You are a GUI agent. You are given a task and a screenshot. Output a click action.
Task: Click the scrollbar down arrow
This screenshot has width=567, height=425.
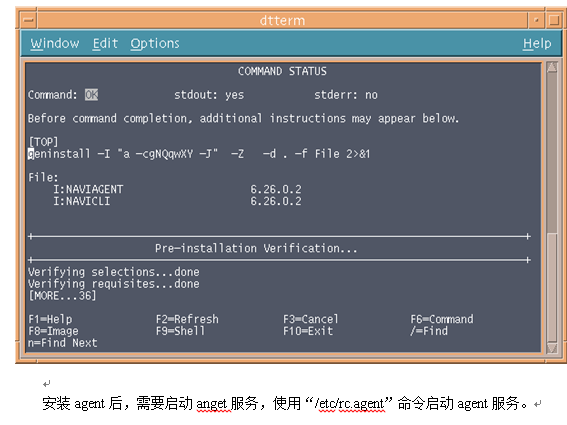552,348
